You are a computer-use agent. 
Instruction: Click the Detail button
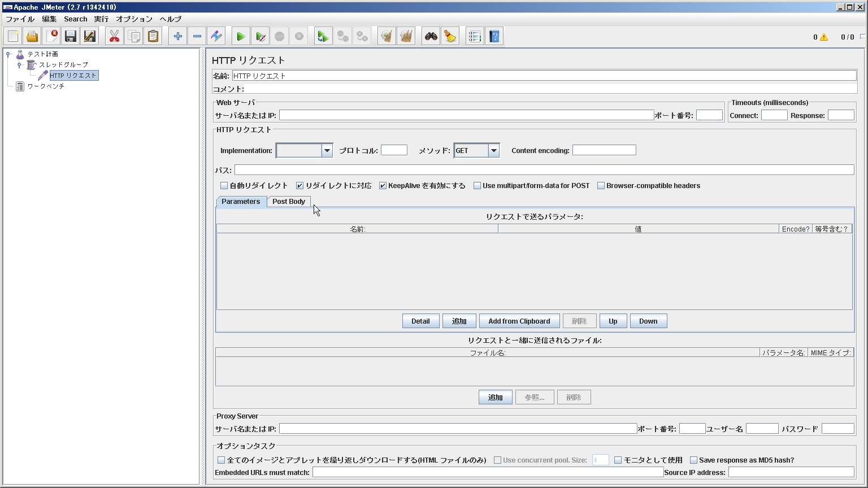coord(420,321)
